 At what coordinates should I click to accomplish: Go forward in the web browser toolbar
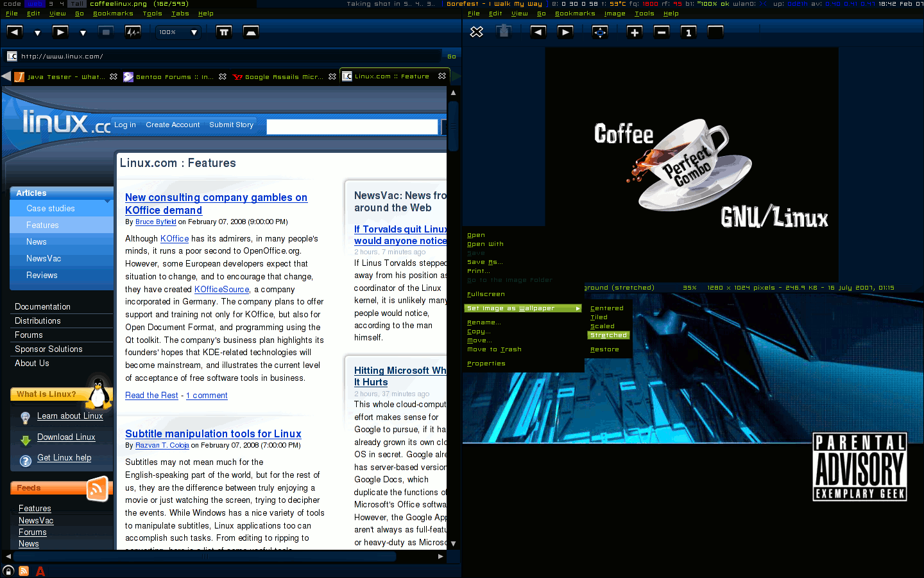tap(60, 31)
